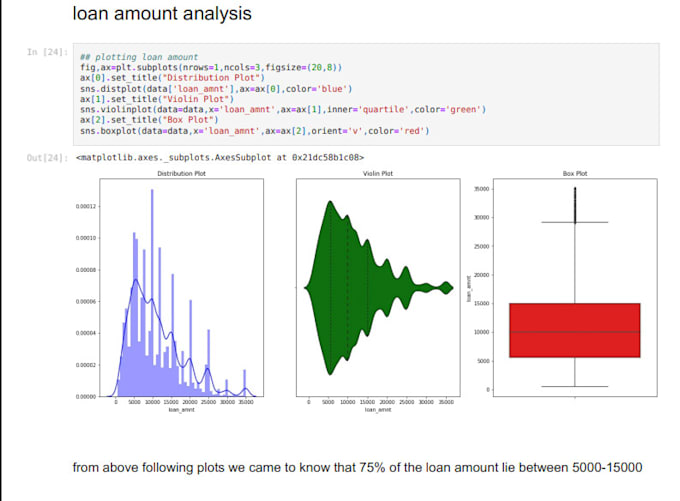Click the 0.00012 y-axis label
This screenshot has height=501, width=680.
click(x=86, y=206)
